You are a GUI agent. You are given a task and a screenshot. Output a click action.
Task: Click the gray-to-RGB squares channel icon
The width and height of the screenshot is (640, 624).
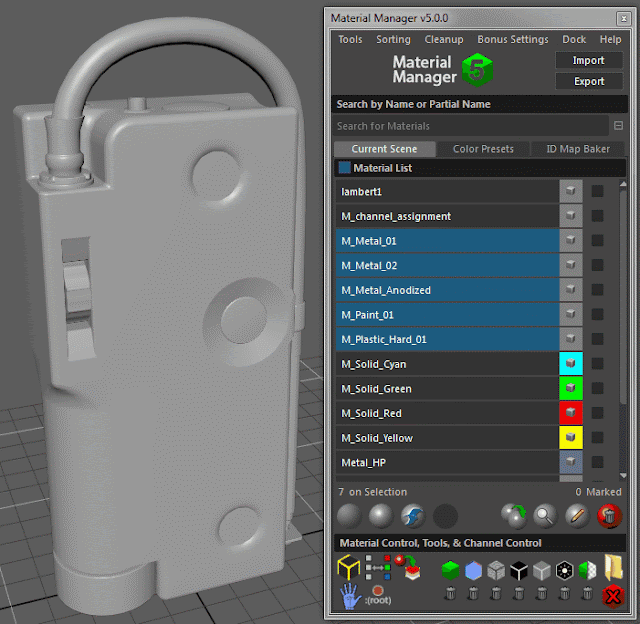point(378,567)
